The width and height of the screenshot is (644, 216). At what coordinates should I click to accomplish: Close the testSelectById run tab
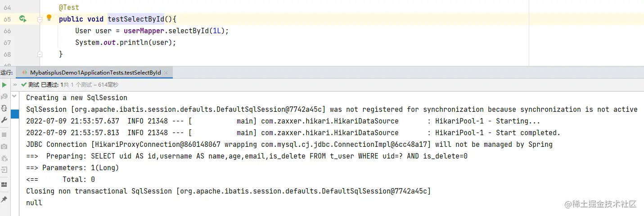tap(166, 73)
